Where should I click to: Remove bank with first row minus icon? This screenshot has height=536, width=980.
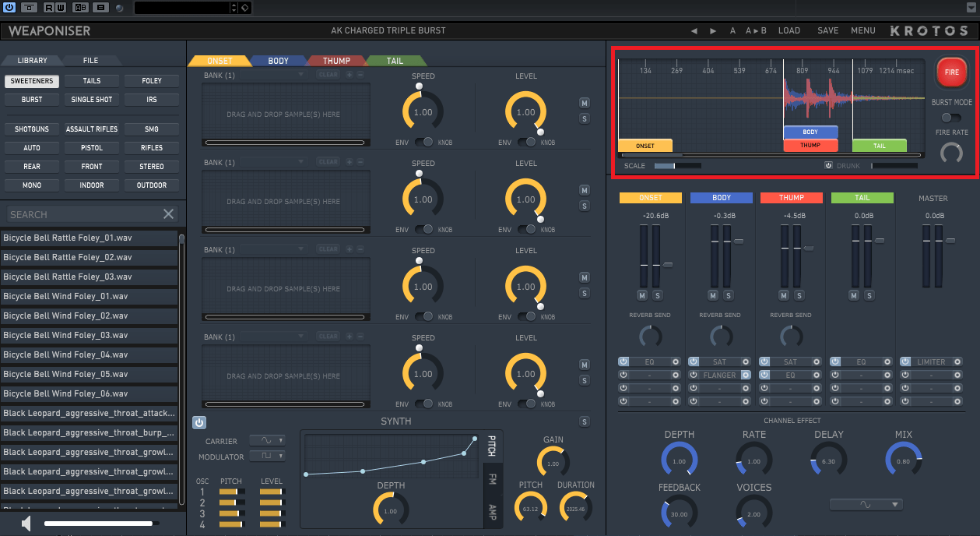360,75
